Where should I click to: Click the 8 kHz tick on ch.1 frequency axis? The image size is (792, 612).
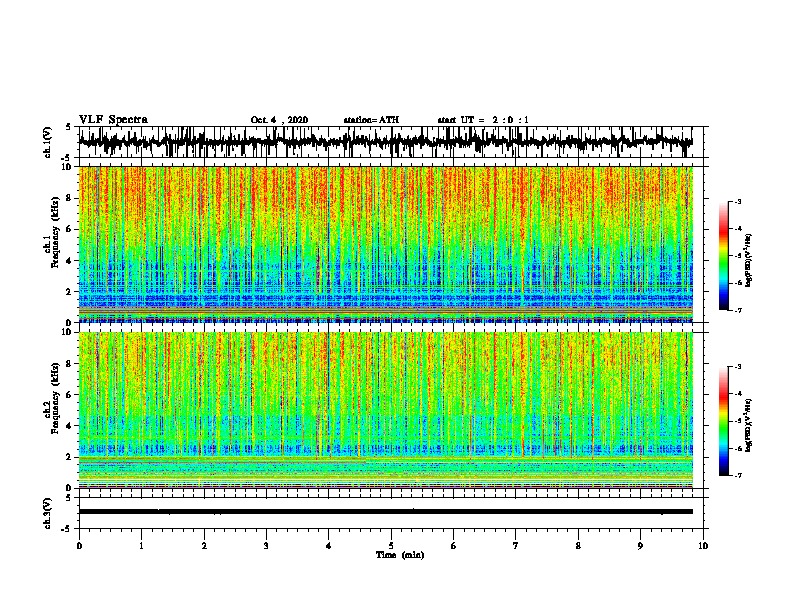(70, 198)
